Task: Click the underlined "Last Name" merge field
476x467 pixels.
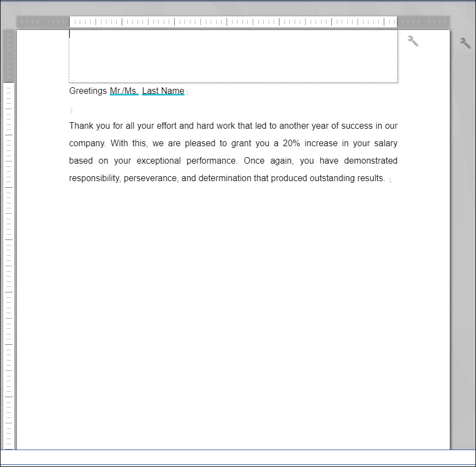Action: tap(163, 91)
